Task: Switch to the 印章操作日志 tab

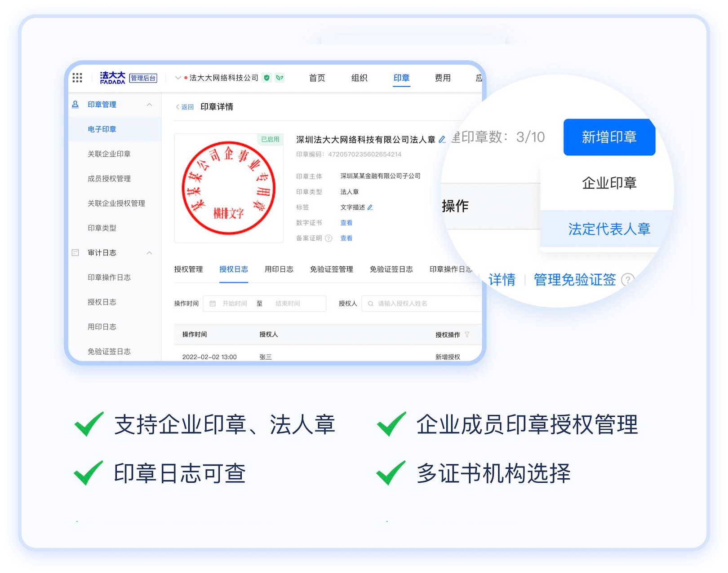Action: 451,269
